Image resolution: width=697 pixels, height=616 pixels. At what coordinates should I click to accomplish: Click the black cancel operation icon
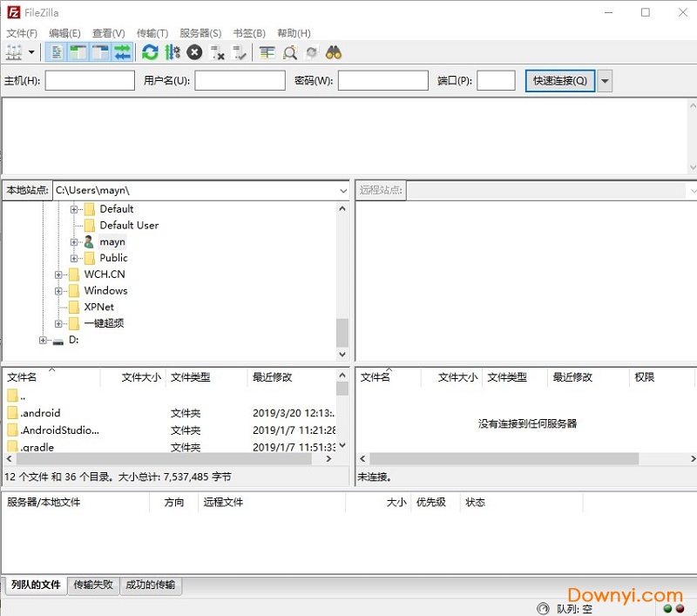click(194, 52)
